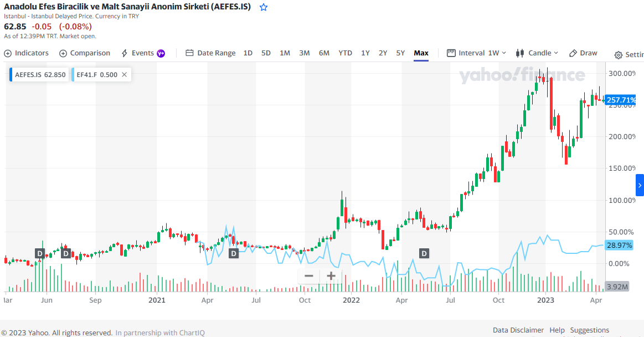Open chart Settings gear
The height and width of the screenshot is (337, 644).
[618, 55]
